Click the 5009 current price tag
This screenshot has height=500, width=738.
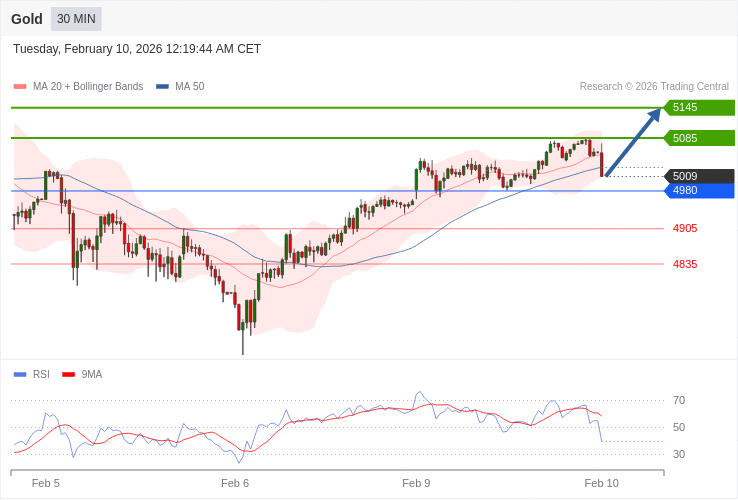[699, 176]
